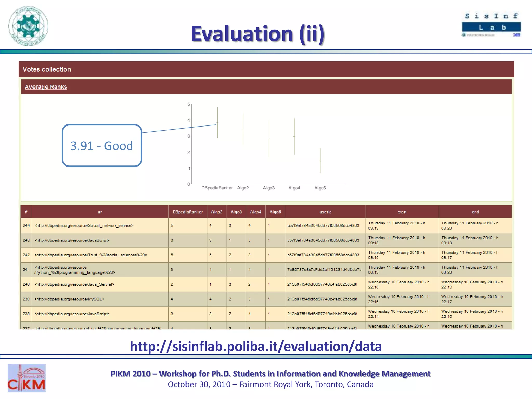Screen dimensions: 532x399
Task: Click the sisinflab.poliba.it evaluation data URL
Action: 256,346
